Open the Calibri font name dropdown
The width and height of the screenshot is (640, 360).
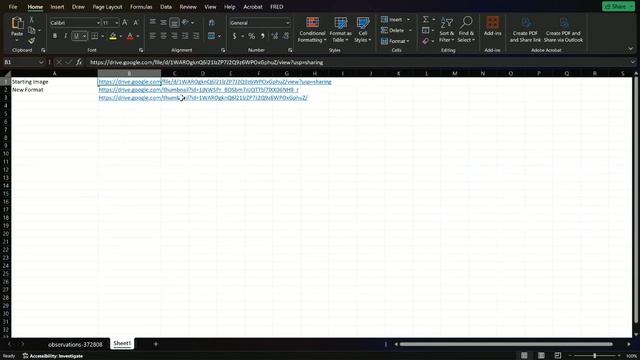pos(98,23)
